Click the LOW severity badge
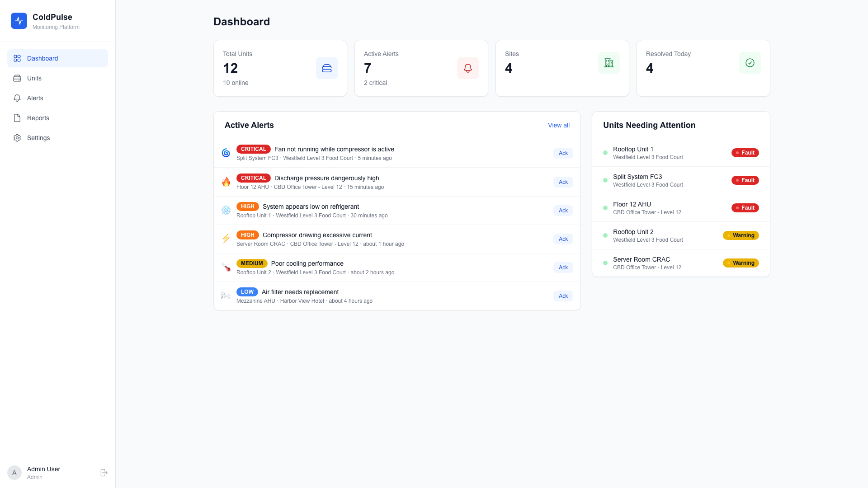Screen dimensions: 868x488 coord(247,292)
